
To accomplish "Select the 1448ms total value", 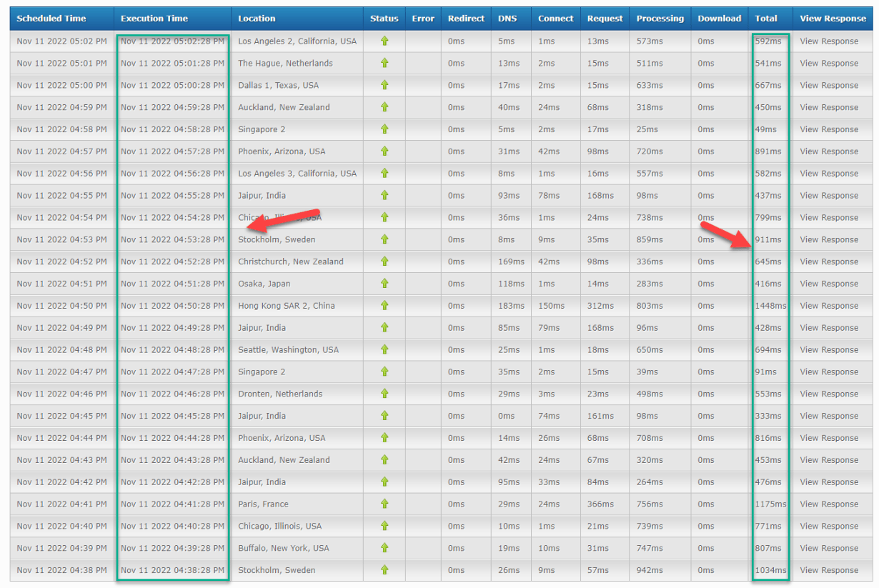I will 770,306.
